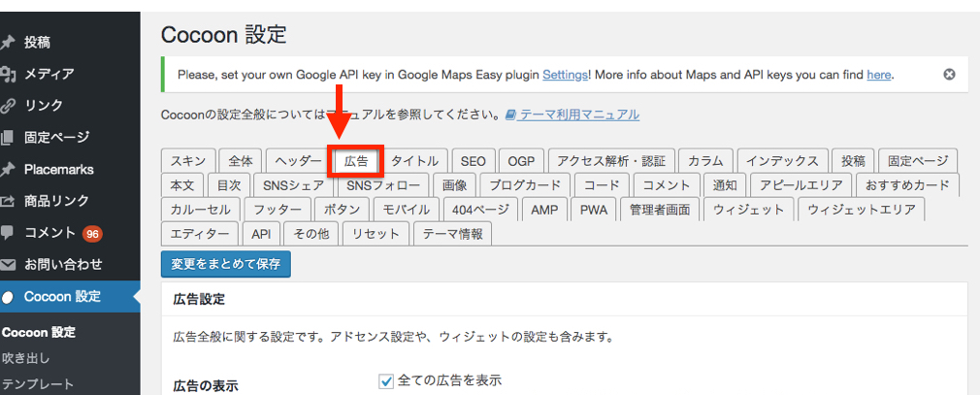Viewport: 980px width, 395px height.
Task: Switch to the PWA tab
Action: click(594, 210)
